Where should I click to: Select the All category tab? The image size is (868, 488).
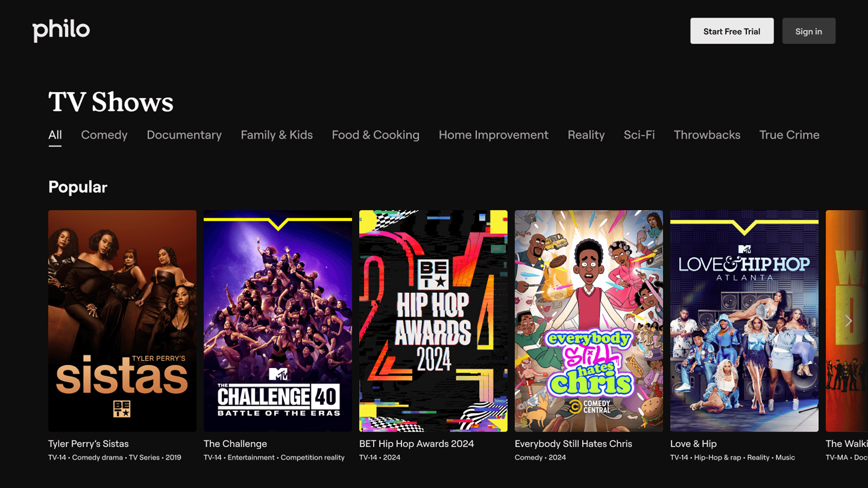click(x=55, y=135)
